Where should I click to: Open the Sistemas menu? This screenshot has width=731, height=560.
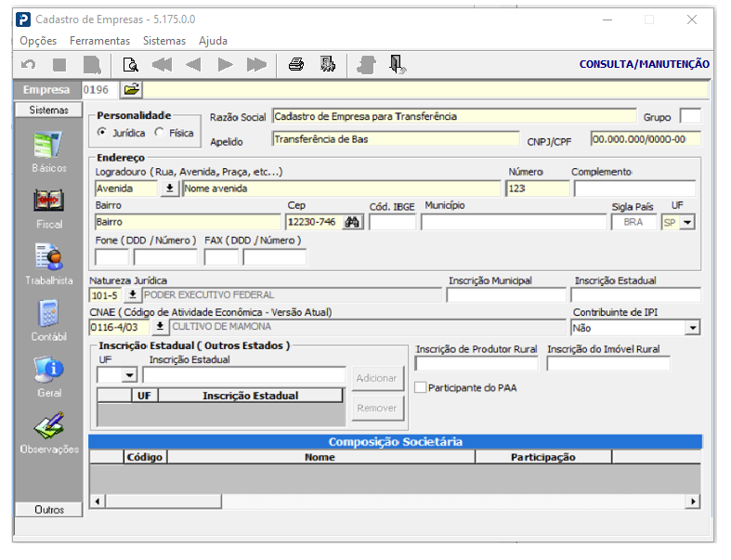click(x=164, y=41)
